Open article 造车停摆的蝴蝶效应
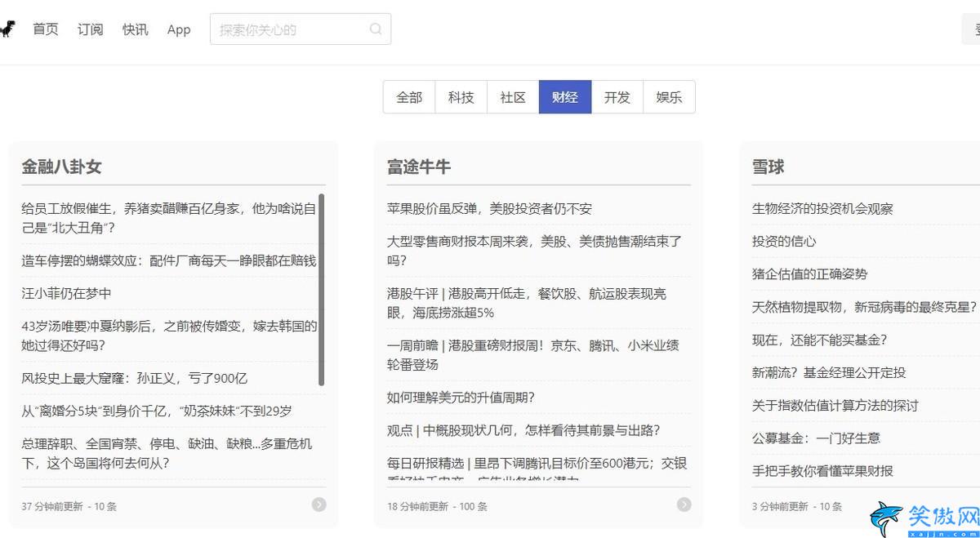980x538 pixels. 169,260
